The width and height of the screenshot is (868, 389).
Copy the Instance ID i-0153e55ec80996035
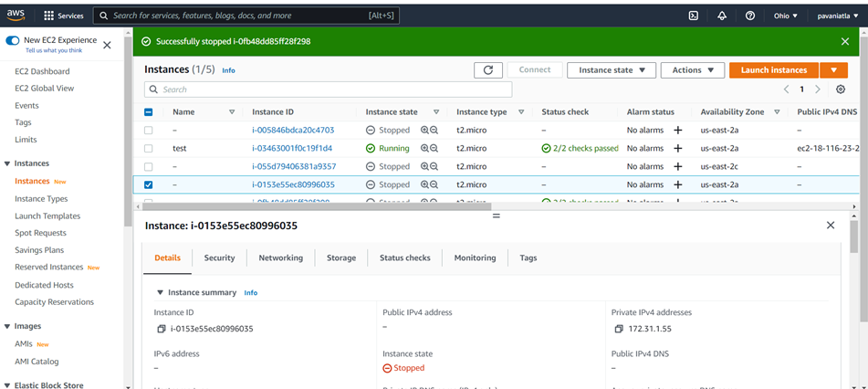[161, 329]
